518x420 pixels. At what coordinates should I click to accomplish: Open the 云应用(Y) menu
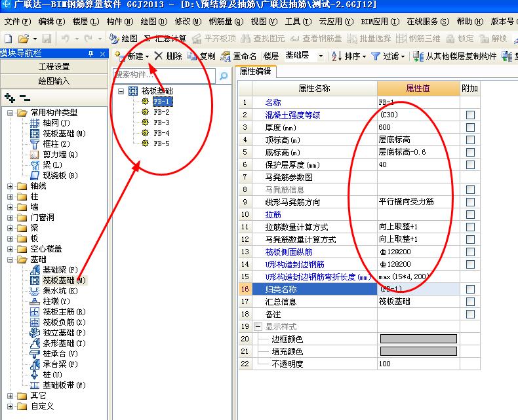(336, 22)
